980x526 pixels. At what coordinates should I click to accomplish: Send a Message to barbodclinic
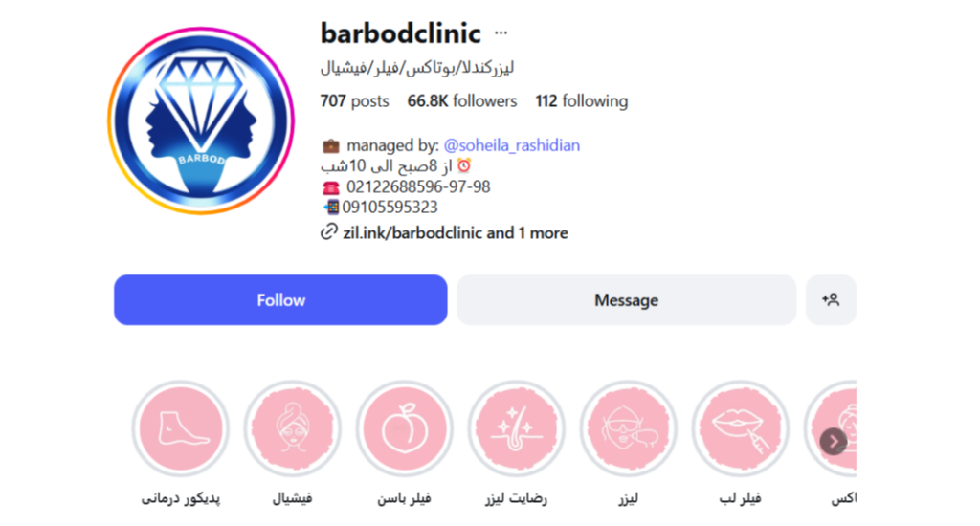(x=626, y=300)
